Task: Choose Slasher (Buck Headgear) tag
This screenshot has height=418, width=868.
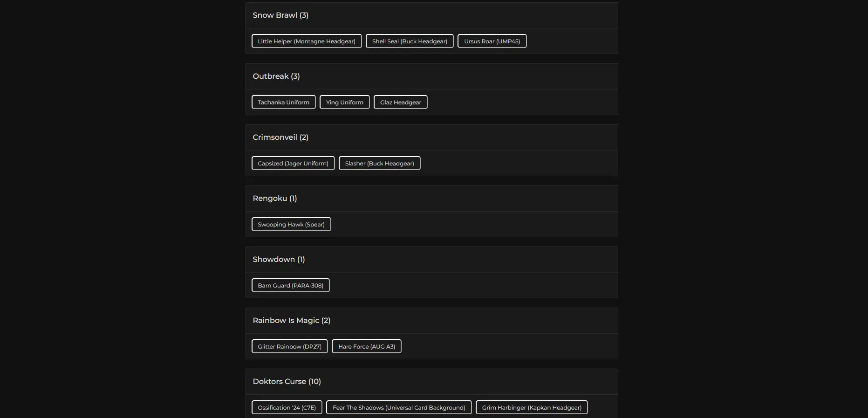Action: pyautogui.click(x=379, y=164)
